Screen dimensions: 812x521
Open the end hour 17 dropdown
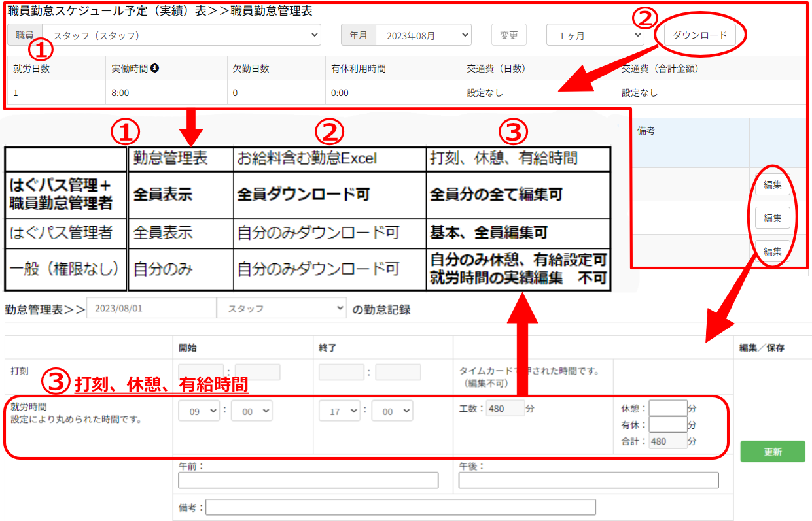pyautogui.click(x=339, y=411)
